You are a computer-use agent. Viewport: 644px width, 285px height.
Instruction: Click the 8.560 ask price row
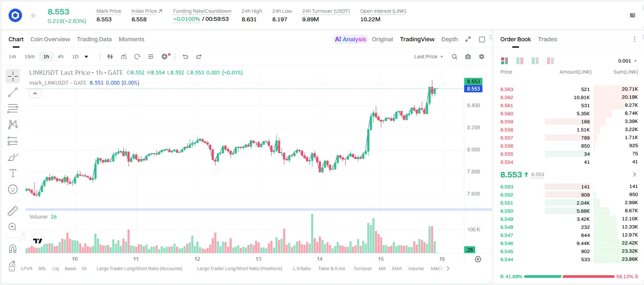click(x=569, y=114)
